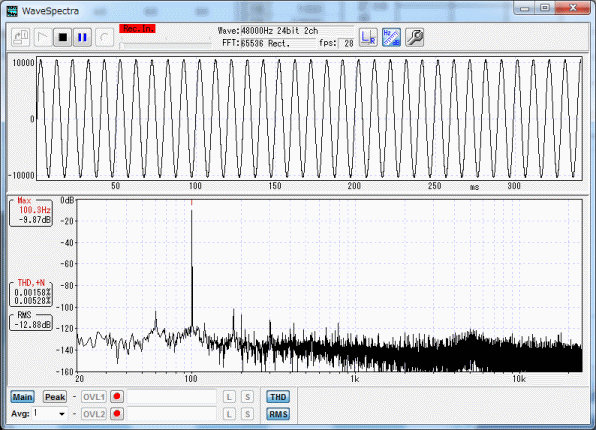Click the OVL2 red record dot
The width and height of the screenshot is (596, 430).
pos(117,413)
